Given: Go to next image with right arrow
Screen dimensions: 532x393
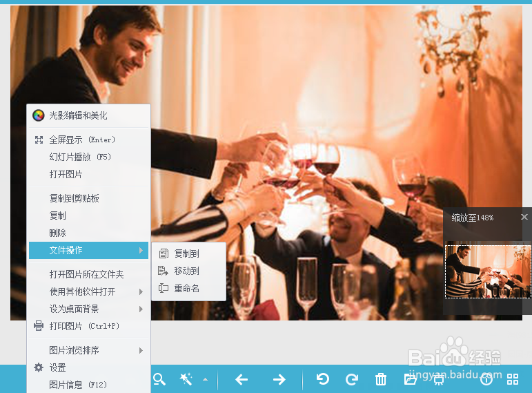Looking at the screenshot, I should tap(279, 379).
